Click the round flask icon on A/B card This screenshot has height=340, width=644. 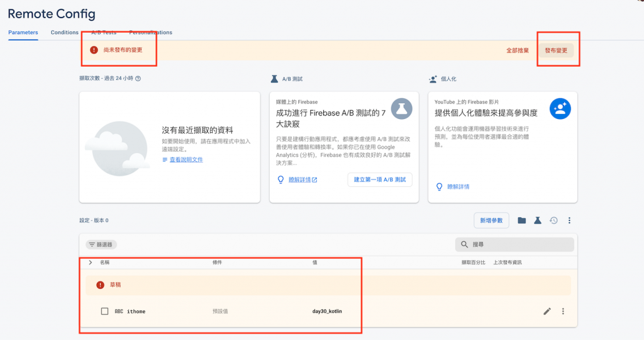tap(401, 108)
